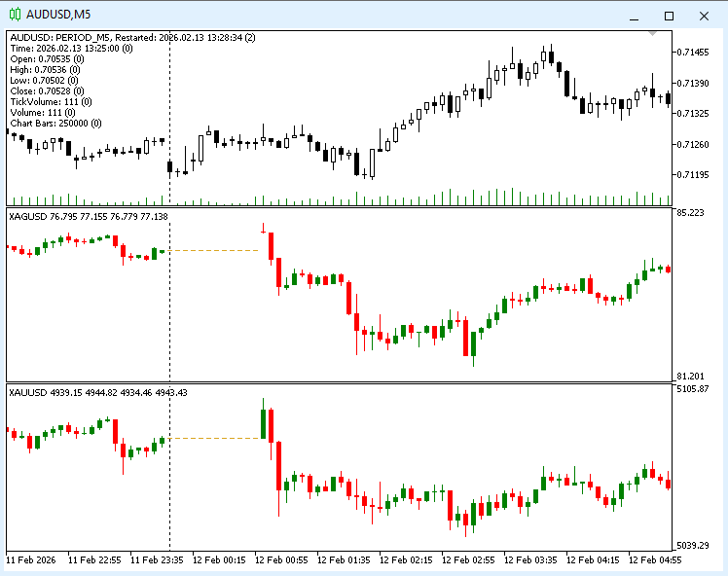The width and height of the screenshot is (728, 576).
Task: Click price label 0.71260 on the scale
Action: pos(693,144)
